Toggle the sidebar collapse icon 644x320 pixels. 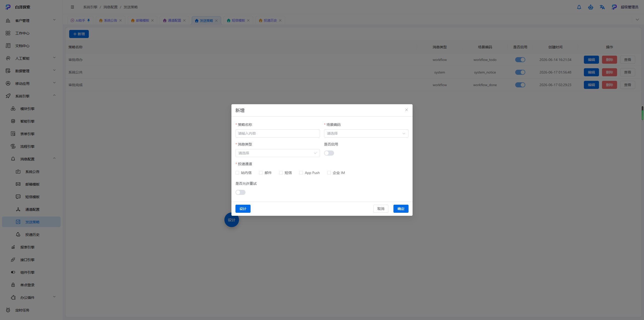point(72,7)
